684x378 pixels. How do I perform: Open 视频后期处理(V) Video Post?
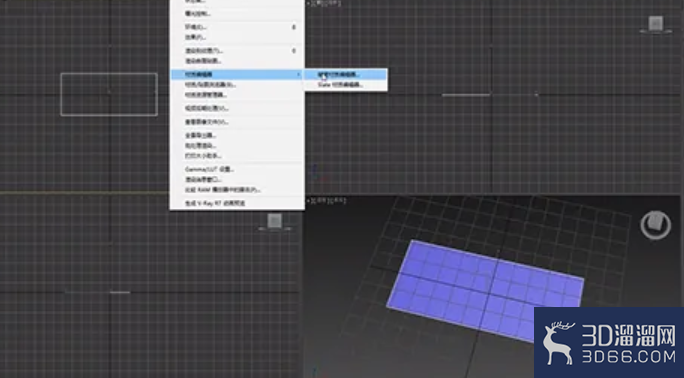[x=237, y=108]
